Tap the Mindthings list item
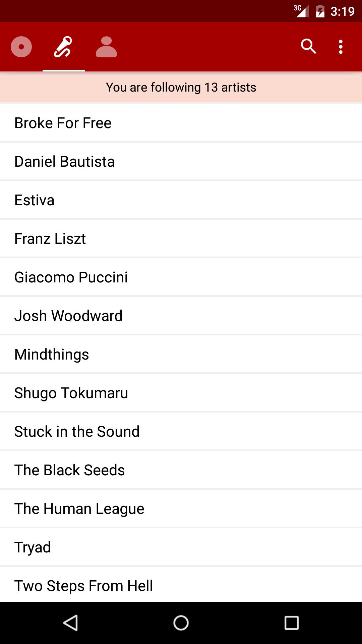This screenshot has width=362, height=644. [181, 354]
